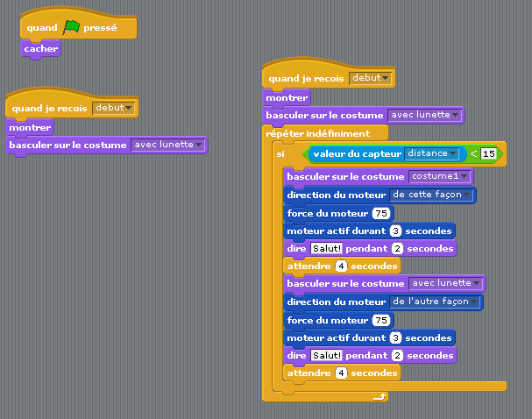Select the right 'montrer' block
The image size is (532, 419).
click(x=287, y=98)
